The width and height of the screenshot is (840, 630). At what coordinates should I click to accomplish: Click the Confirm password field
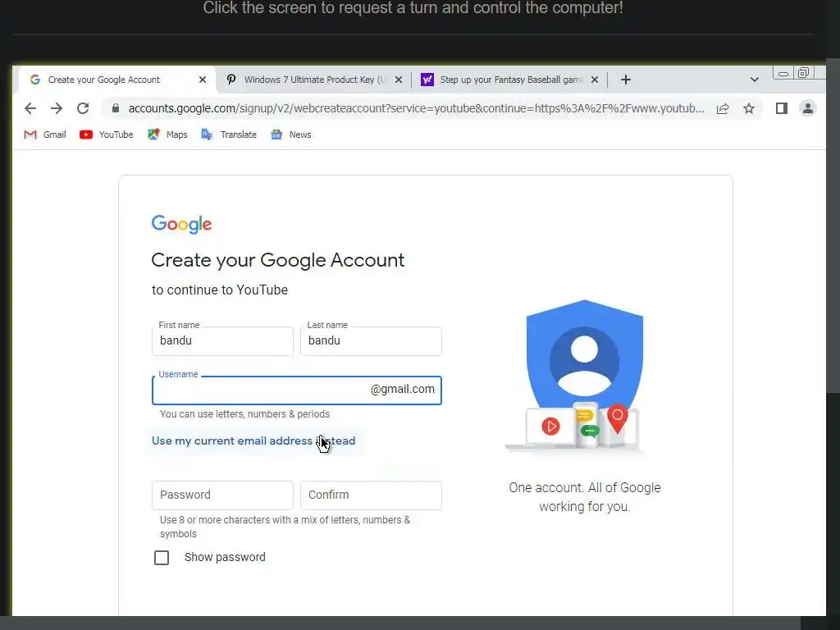[371, 495]
